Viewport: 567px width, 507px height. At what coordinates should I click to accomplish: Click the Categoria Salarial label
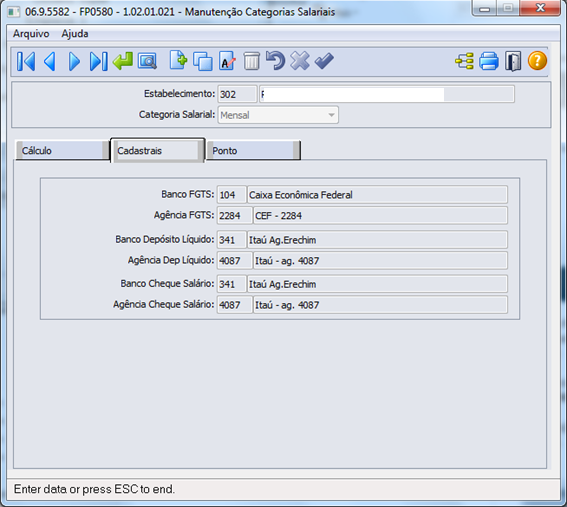click(177, 115)
